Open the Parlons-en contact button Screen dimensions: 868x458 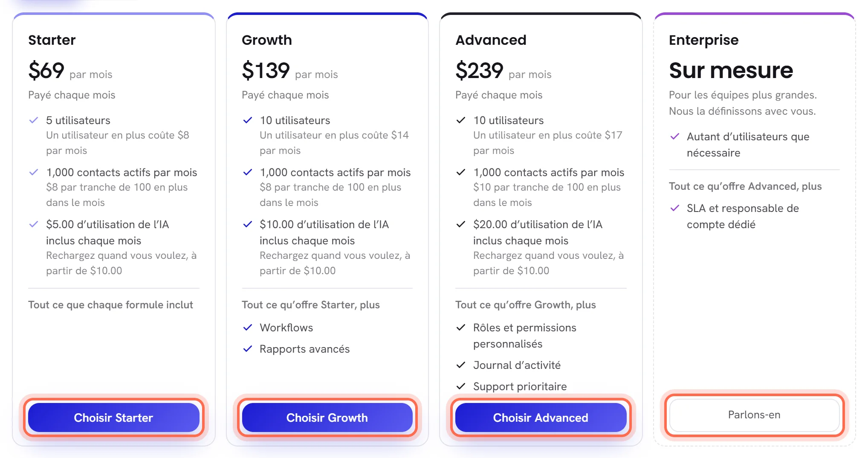coord(754,415)
